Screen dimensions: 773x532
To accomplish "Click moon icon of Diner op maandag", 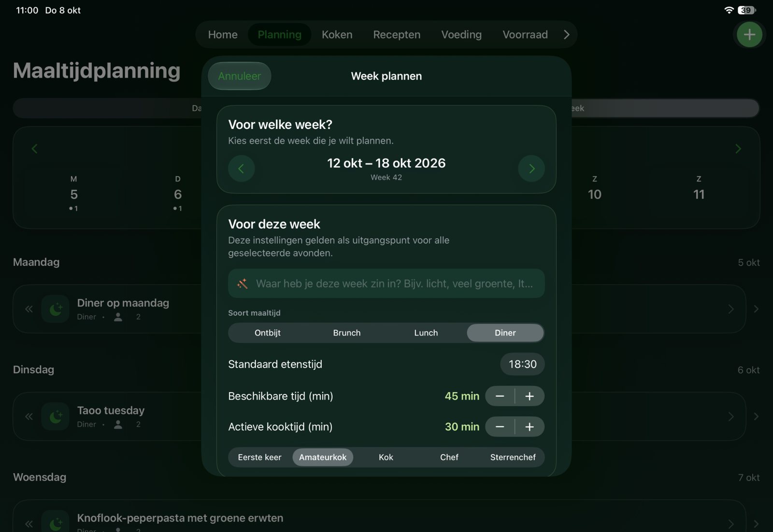I will (x=55, y=309).
